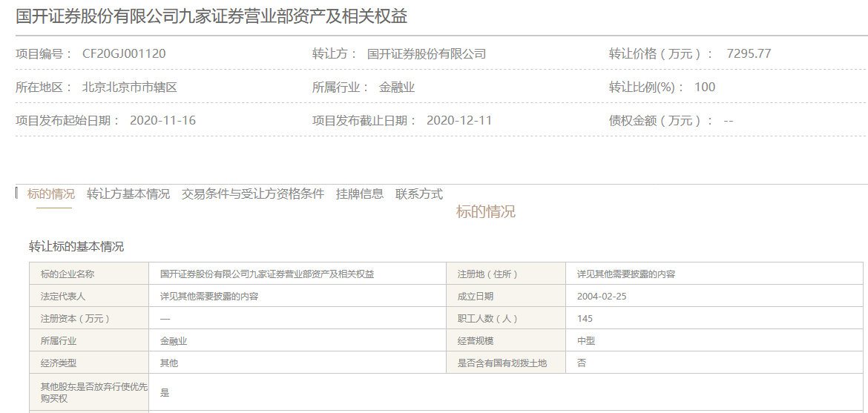Click the project number CF20GJ001120
This screenshot has width=868, height=413.
pos(124,54)
